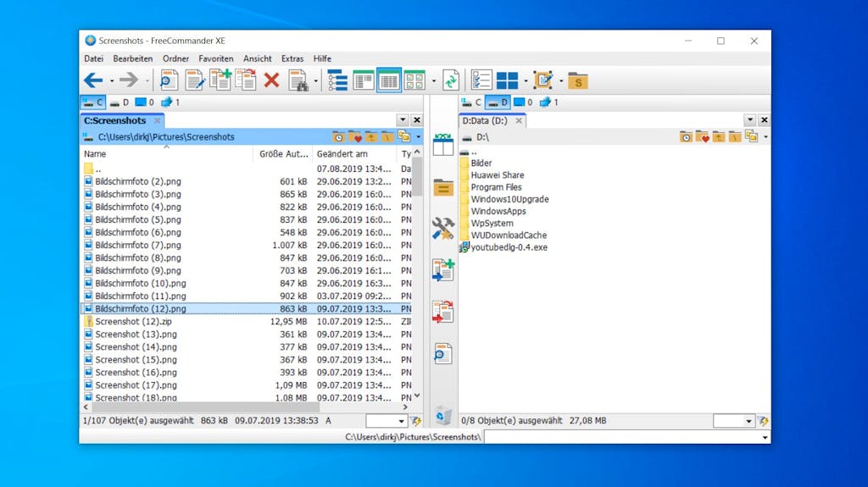
Task: Click the recycle bin icon
Action: 442,415
